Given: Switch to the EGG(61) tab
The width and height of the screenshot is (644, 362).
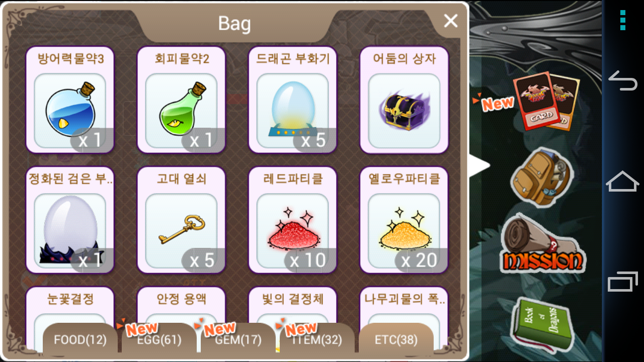Looking at the screenshot, I should tap(159, 340).
